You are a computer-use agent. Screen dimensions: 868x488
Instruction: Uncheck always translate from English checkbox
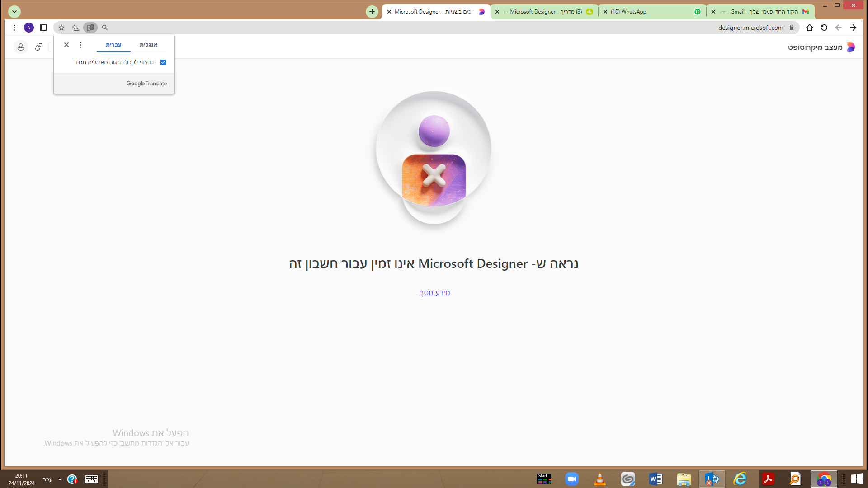tap(163, 62)
